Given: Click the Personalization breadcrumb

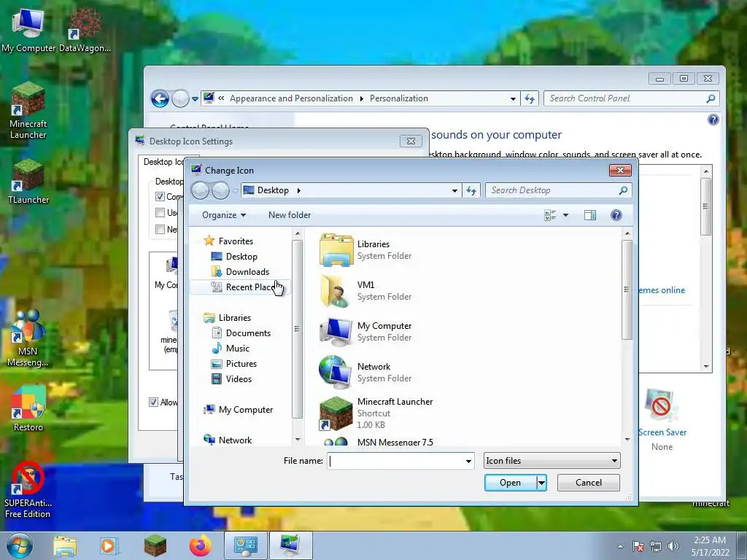Looking at the screenshot, I should [x=399, y=98].
